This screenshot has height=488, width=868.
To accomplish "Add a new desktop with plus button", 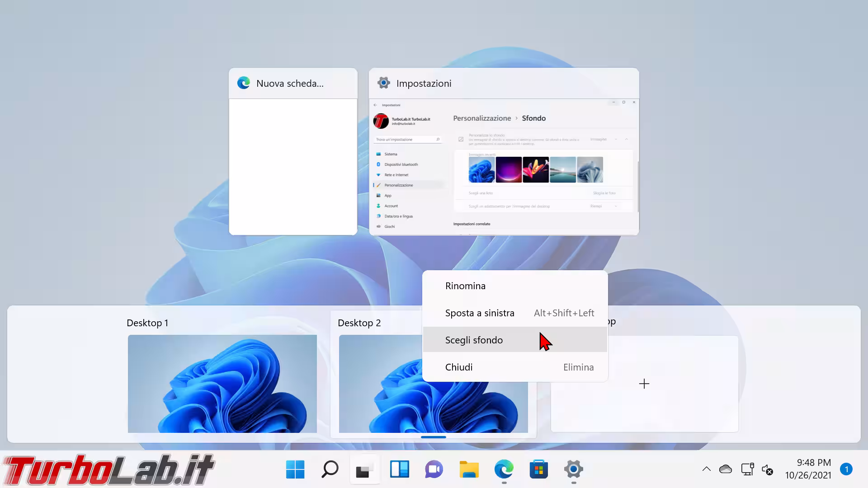I will tap(644, 384).
